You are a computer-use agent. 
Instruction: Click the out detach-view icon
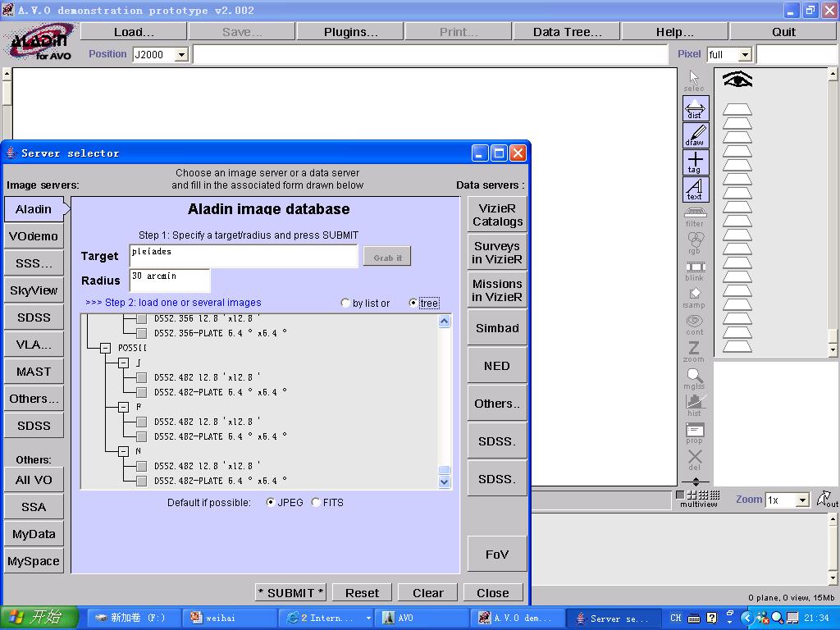(x=827, y=500)
